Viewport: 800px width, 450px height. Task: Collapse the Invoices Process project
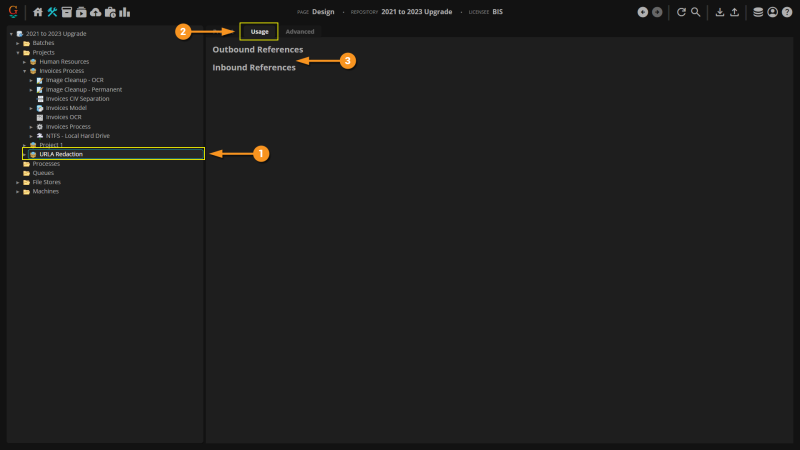click(x=24, y=71)
